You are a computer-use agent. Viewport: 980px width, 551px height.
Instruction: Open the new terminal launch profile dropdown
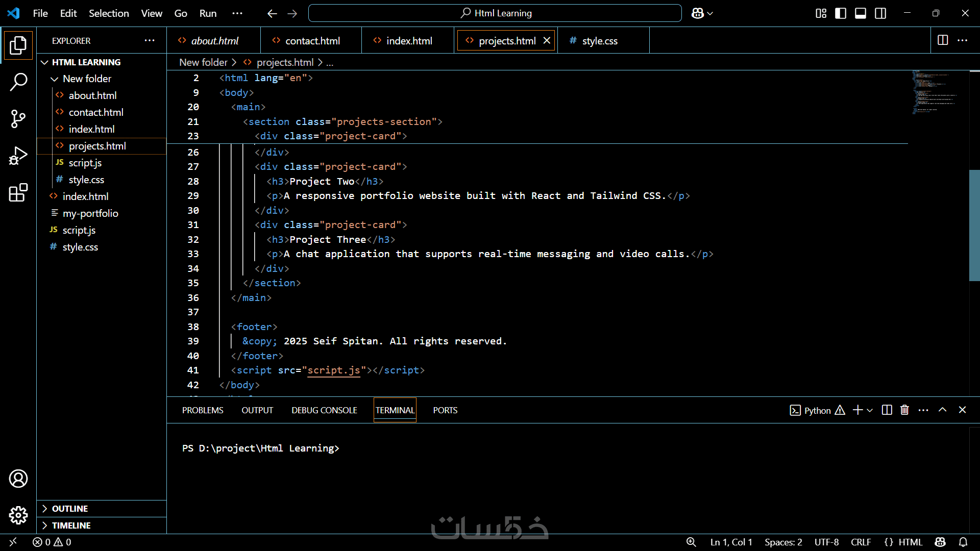pyautogui.click(x=870, y=410)
